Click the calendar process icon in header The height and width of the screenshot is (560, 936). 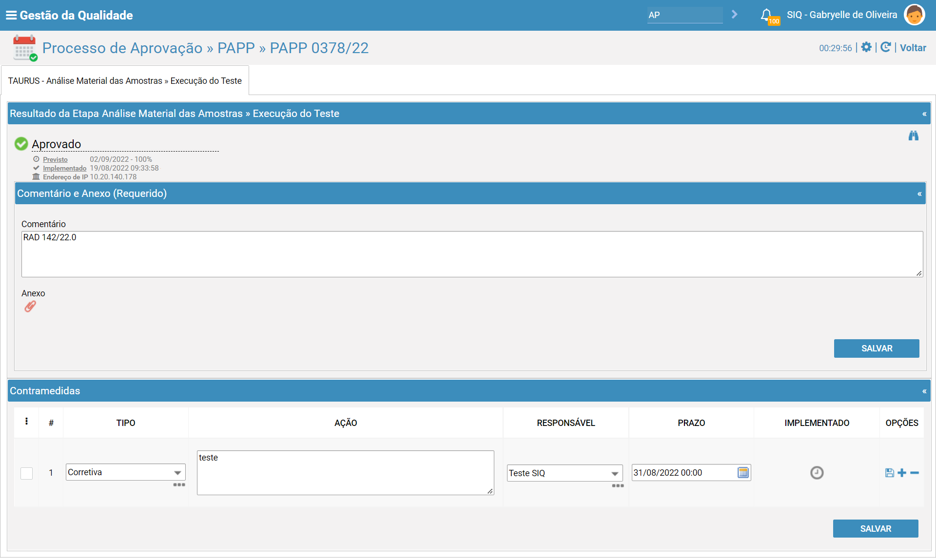(x=25, y=48)
